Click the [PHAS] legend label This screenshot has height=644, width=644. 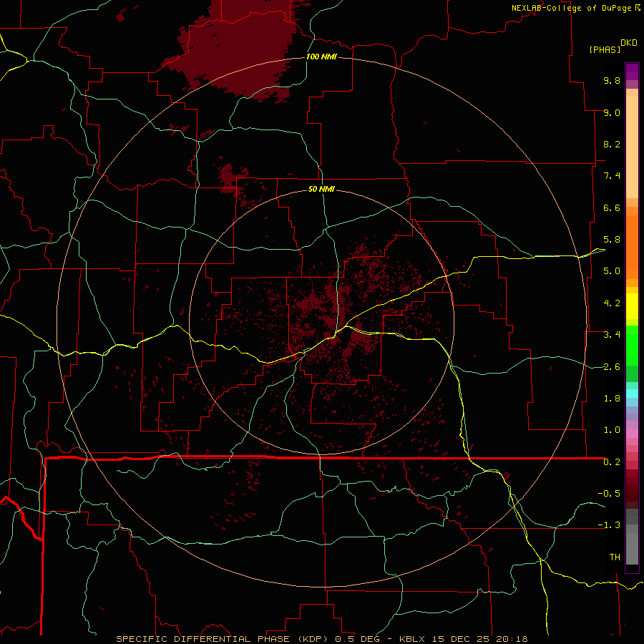[605, 49]
